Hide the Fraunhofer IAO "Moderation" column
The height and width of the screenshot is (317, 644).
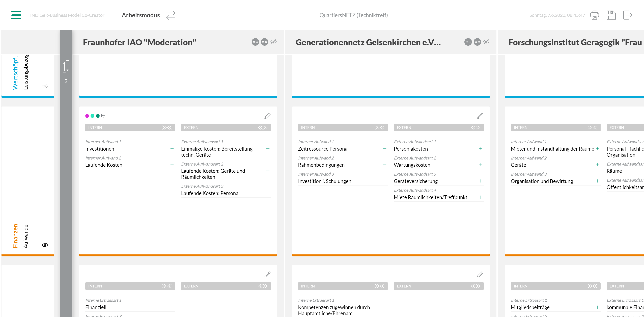click(273, 42)
